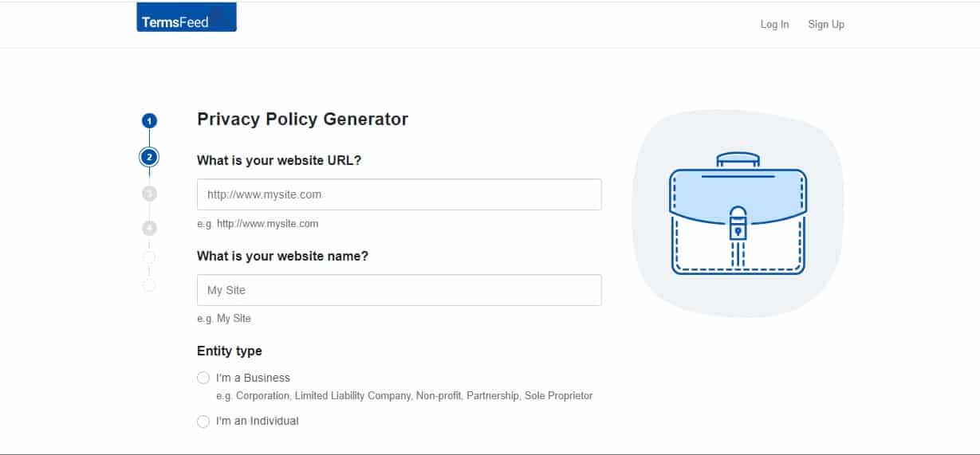Click the "I'm an Individual" label text
This screenshot has width=980, height=455.
(257, 421)
